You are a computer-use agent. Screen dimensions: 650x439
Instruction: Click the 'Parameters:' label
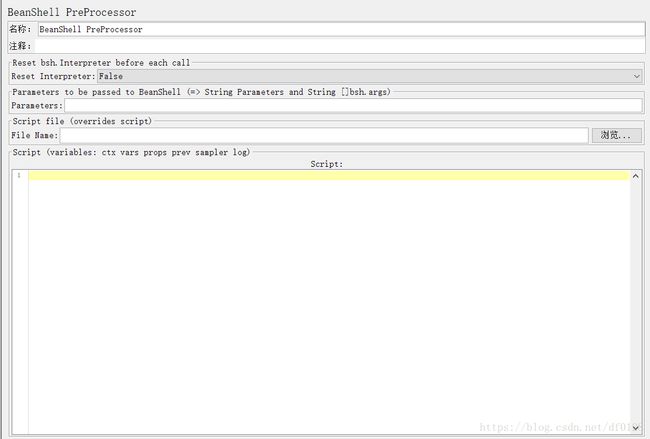[37, 106]
